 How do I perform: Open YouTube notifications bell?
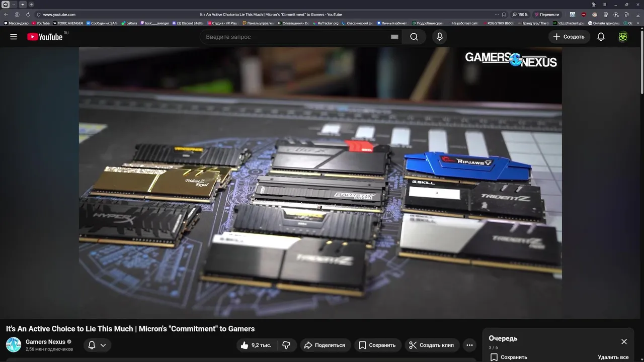601,37
